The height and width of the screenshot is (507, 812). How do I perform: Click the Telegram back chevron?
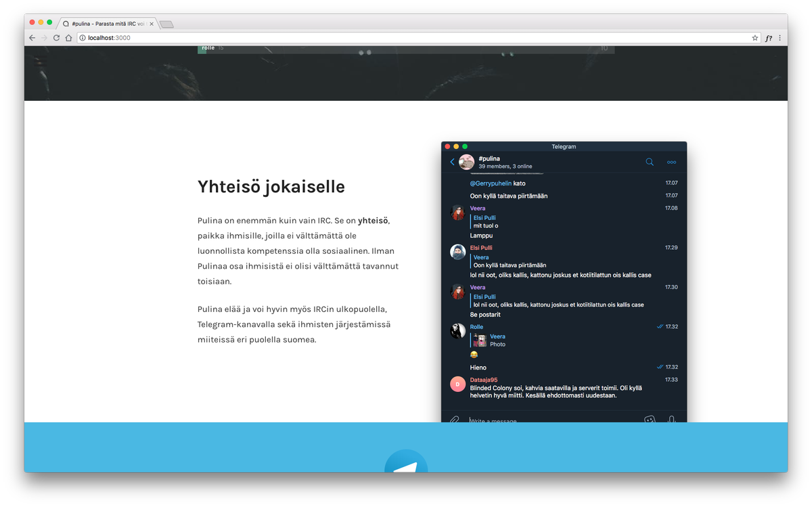[452, 162]
